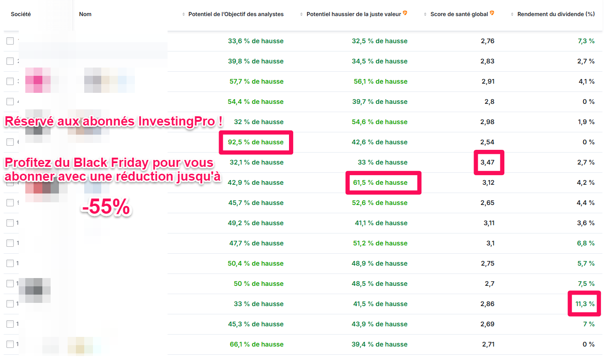
Task: Select the 52,6 % de hausse cell
Action: (380, 203)
